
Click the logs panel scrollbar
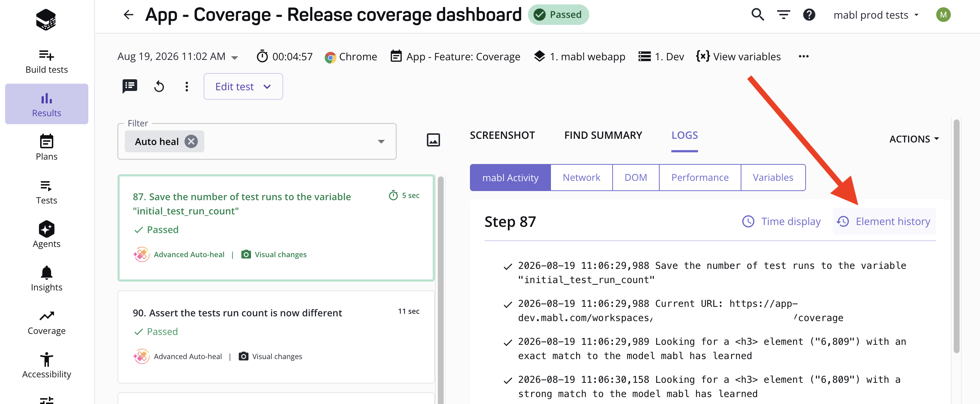click(956, 236)
